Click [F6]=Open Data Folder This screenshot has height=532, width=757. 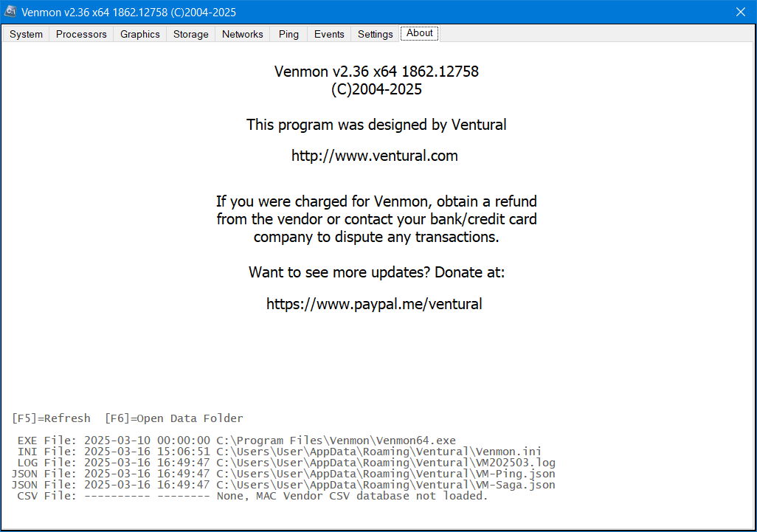(x=174, y=418)
